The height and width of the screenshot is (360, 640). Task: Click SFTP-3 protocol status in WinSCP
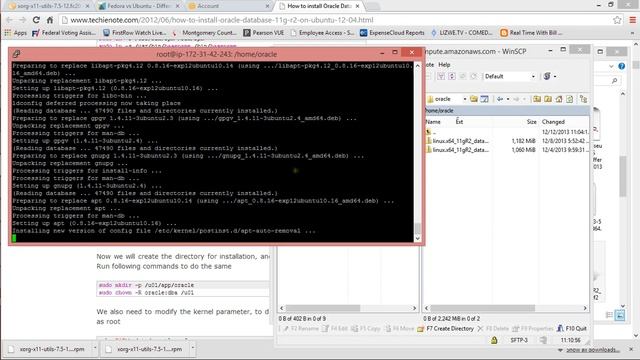pos(519,340)
